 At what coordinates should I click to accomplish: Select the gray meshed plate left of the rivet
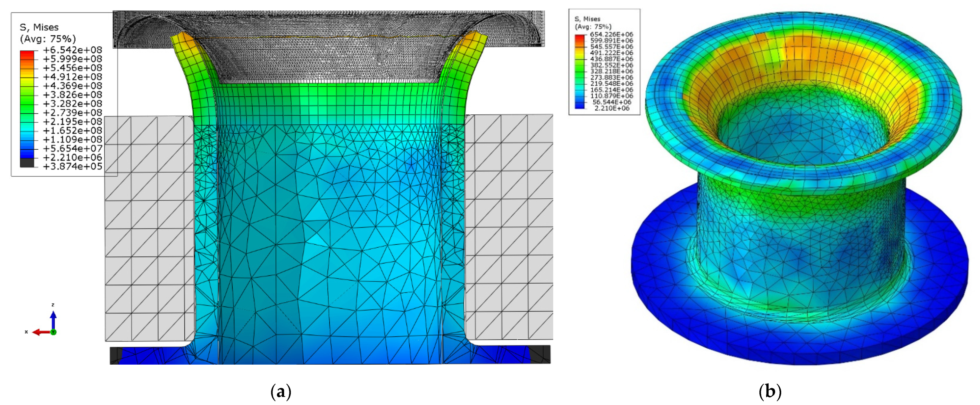coord(149,228)
